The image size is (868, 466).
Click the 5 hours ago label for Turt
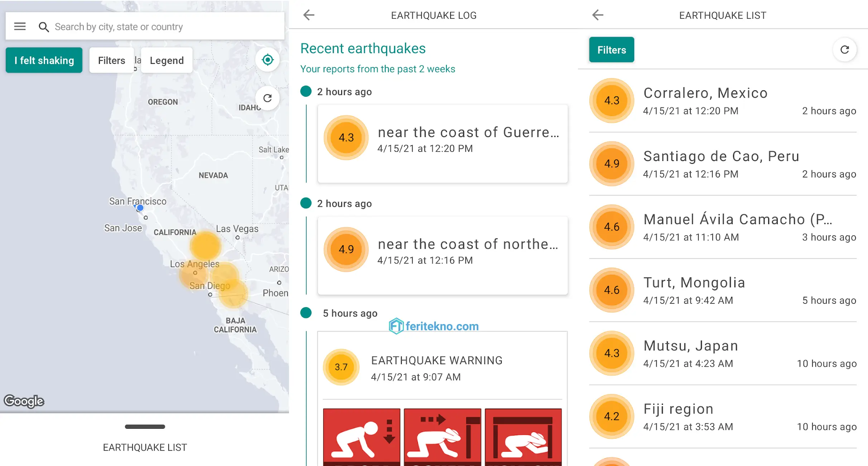click(x=829, y=300)
